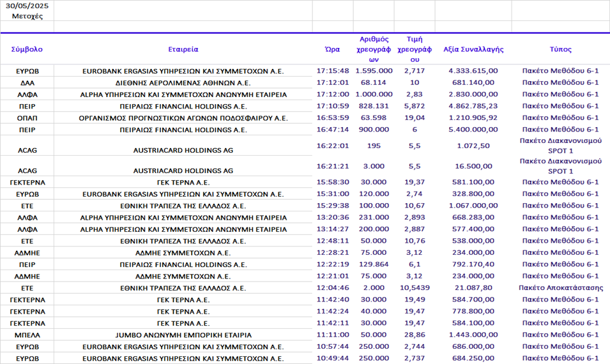Image resolution: width=610 pixels, height=364 pixels.
Task: Click the price cell 19,49
Action: coord(415,299)
